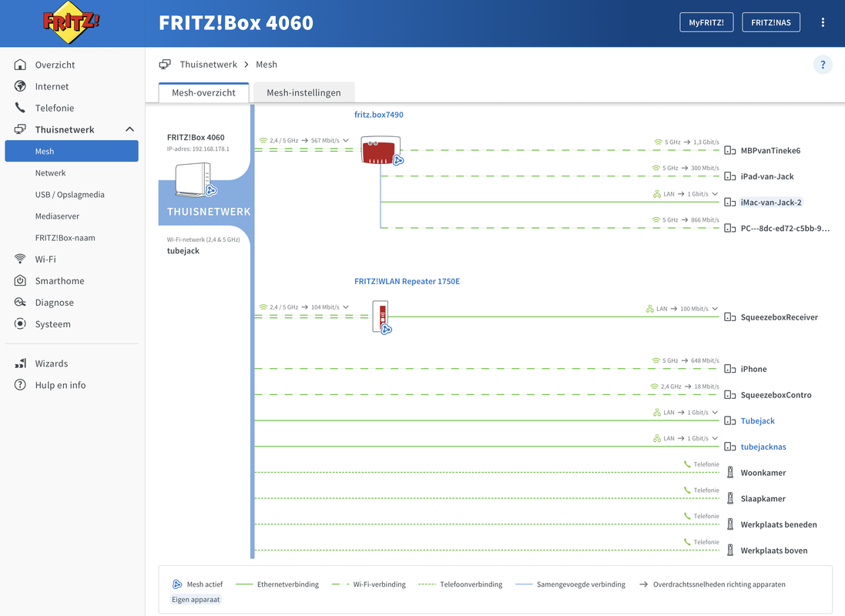Expand Tubejack LAN 1 Gbit/s details
845x616 pixels.
[715, 412]
